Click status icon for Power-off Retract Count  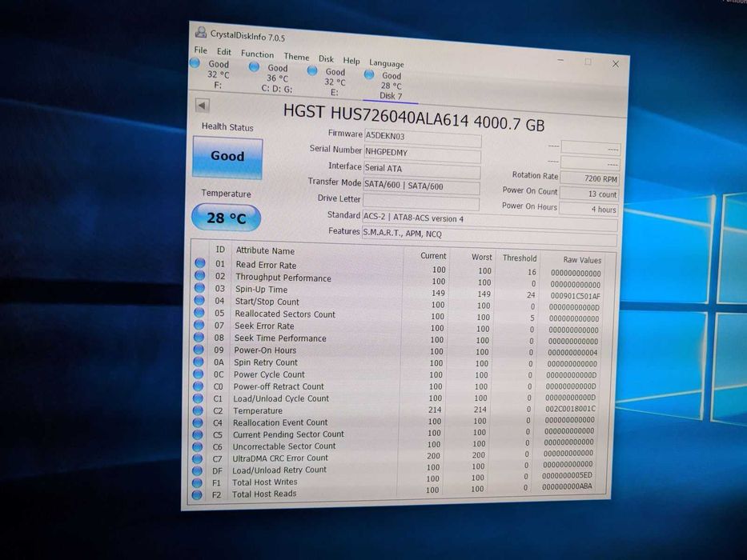tap(199, 386)
